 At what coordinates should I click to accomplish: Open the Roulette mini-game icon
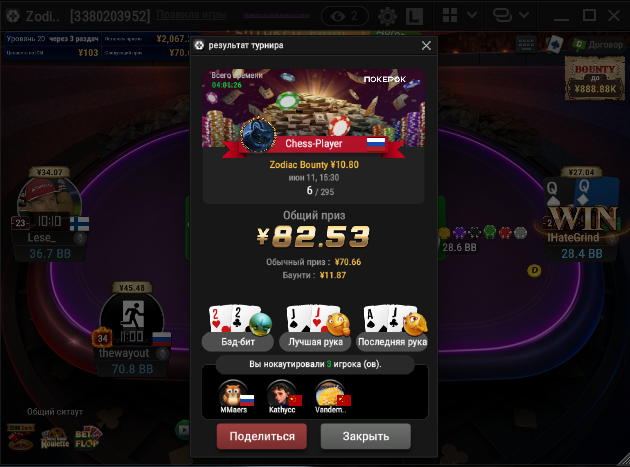point(55,438)
